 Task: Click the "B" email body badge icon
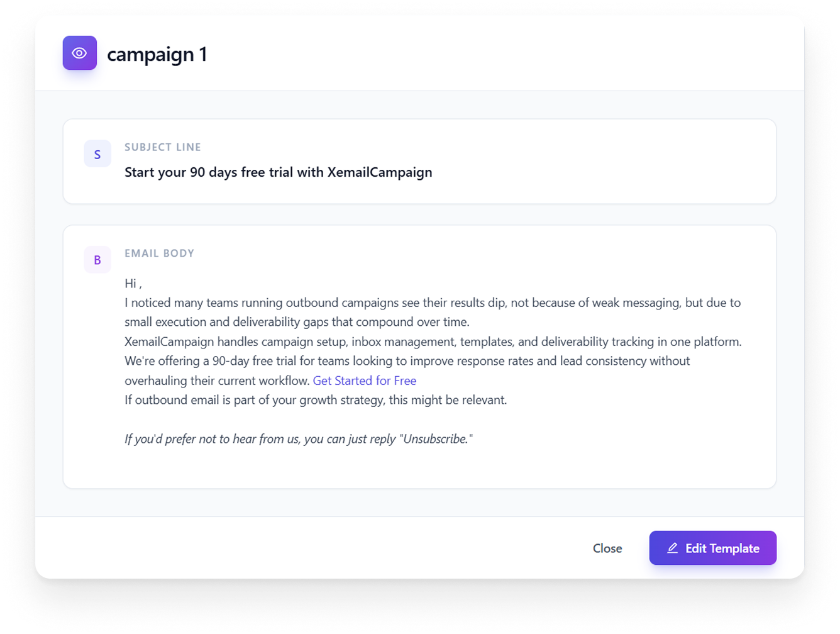click(97, 260)
